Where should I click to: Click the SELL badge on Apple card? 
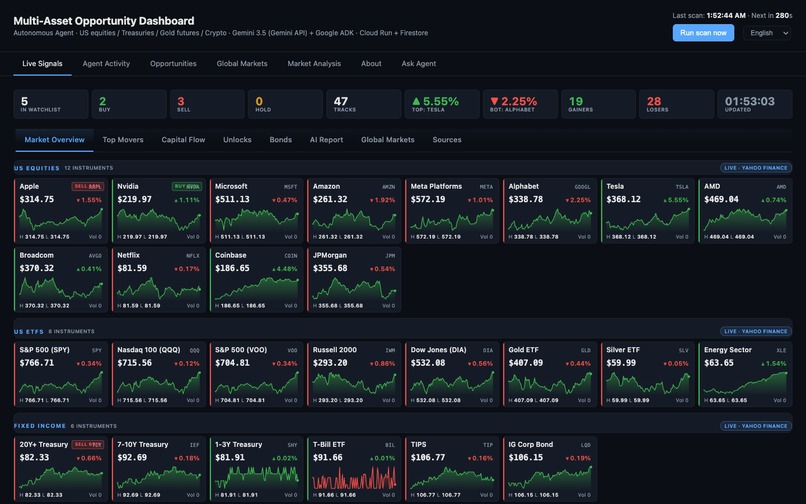87,187
